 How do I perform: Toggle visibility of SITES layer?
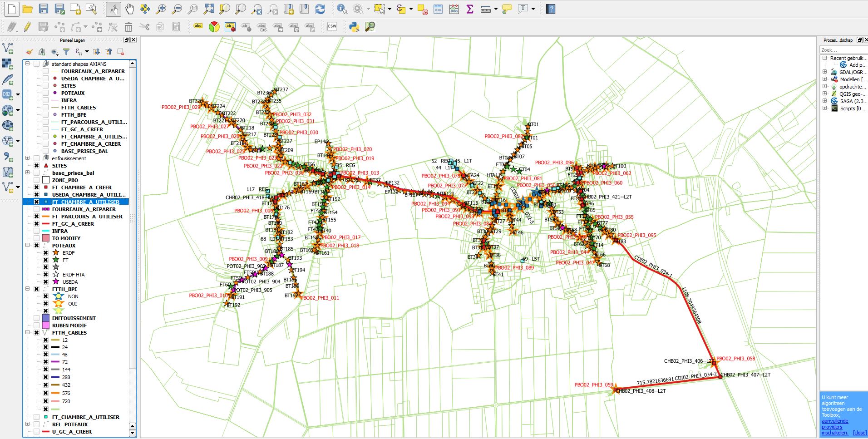(36, 166)
